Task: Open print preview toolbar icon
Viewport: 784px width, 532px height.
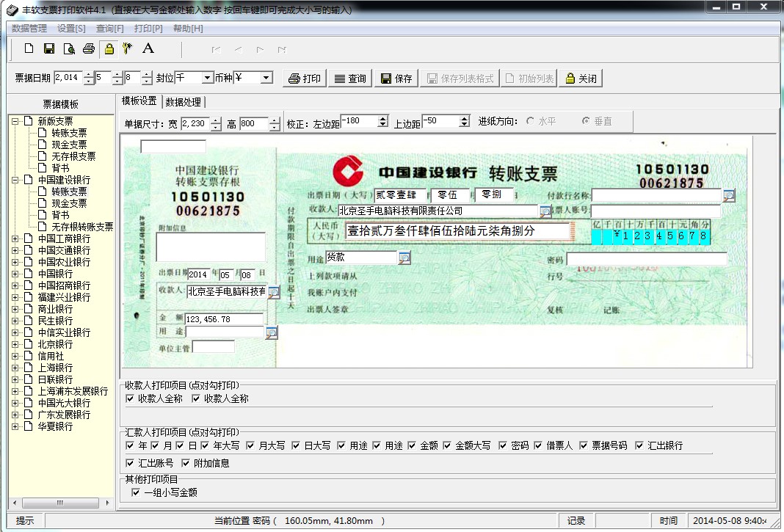Action: (x=69, y=48)
